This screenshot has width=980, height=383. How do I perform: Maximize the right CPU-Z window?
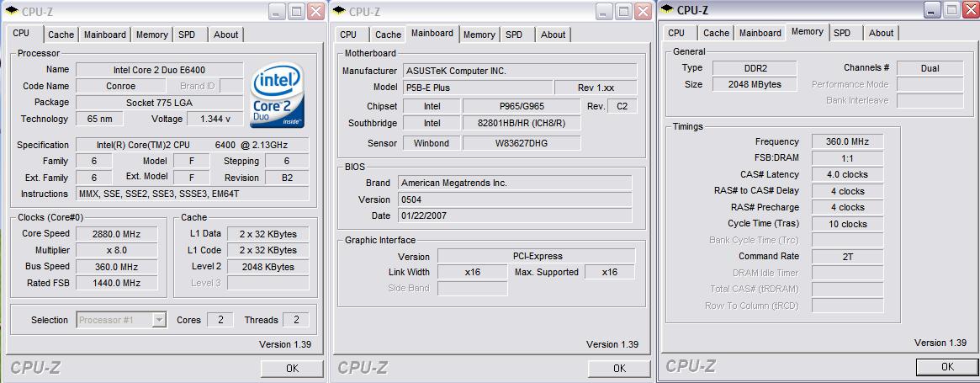[x=952, y=9]
